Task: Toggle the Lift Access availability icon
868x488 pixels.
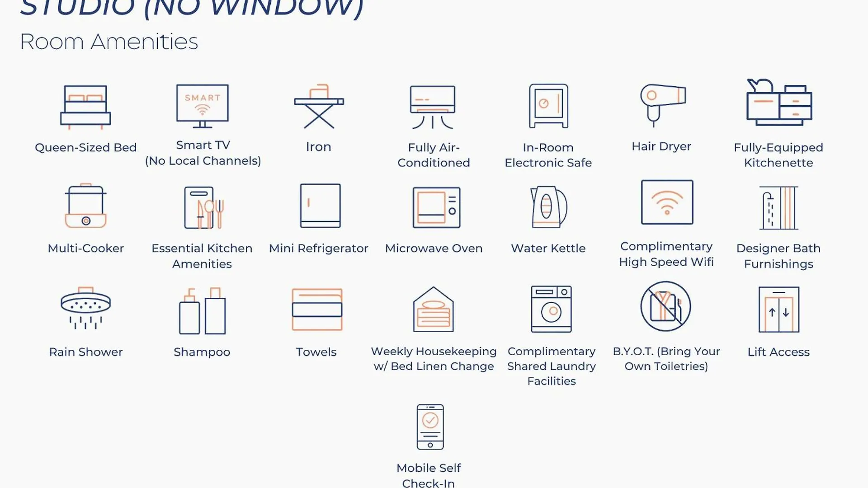Action: coord(778,310)
